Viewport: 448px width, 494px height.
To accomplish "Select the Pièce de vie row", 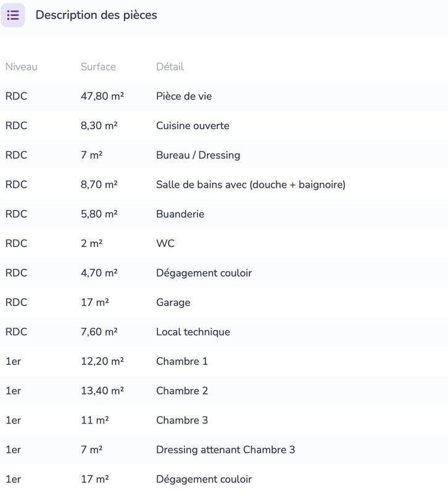I will 184,96.
